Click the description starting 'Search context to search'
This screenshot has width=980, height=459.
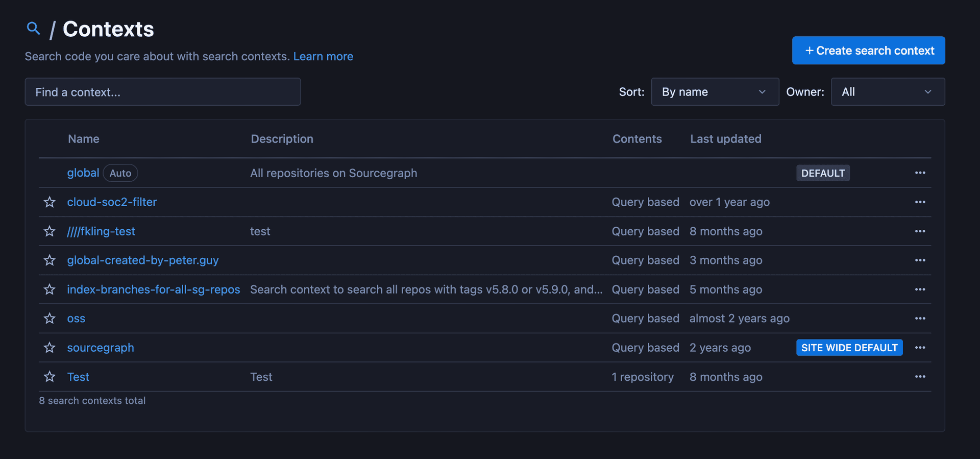click(x=426, y=289)
